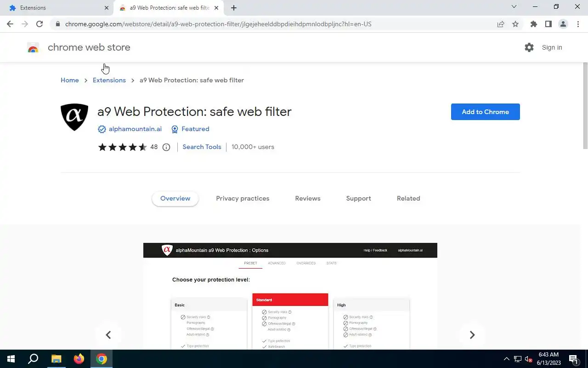Click the '10,000+ users' text
This screenshot has width=588, height=368.
(253, 147)
